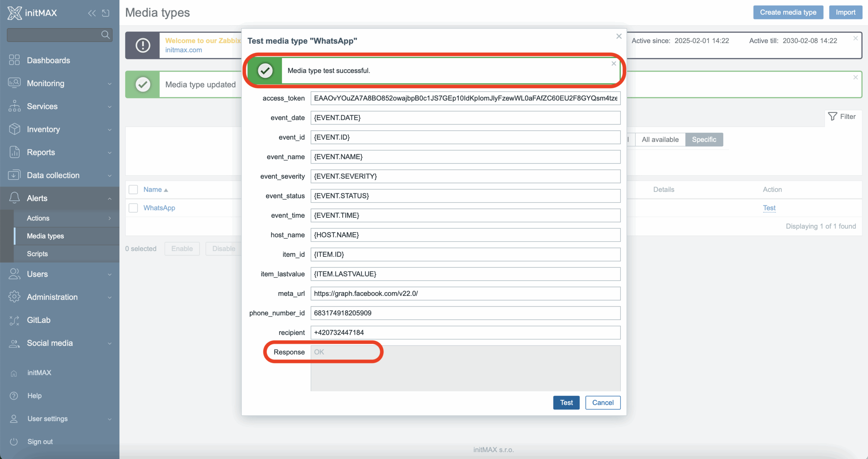Click the Test link in Action column

pos(769,208)
